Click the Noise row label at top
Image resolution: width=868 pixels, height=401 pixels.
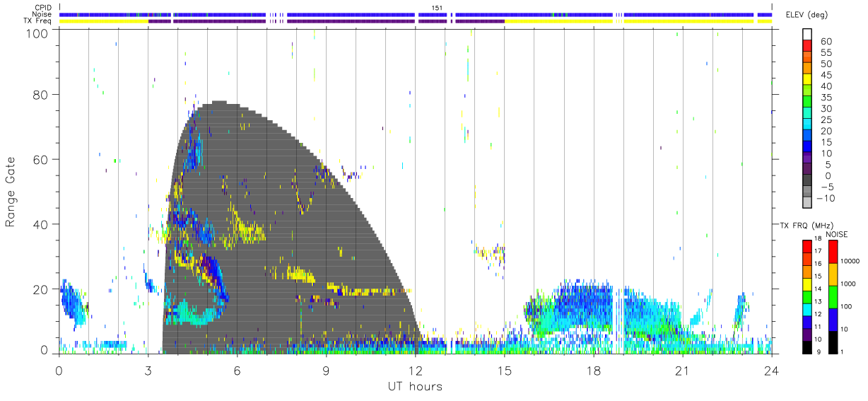point(43,14)
